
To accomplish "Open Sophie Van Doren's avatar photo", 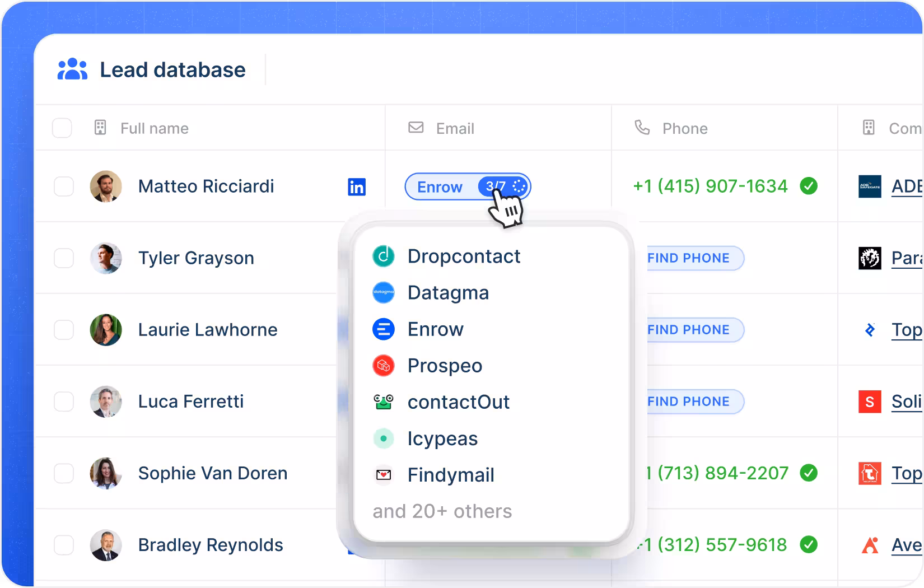I will [x=106, y=473].
